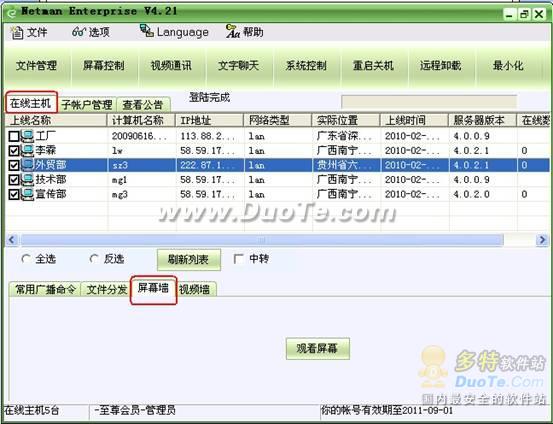Click the 最小化 toolbar button

click(508, 66)
